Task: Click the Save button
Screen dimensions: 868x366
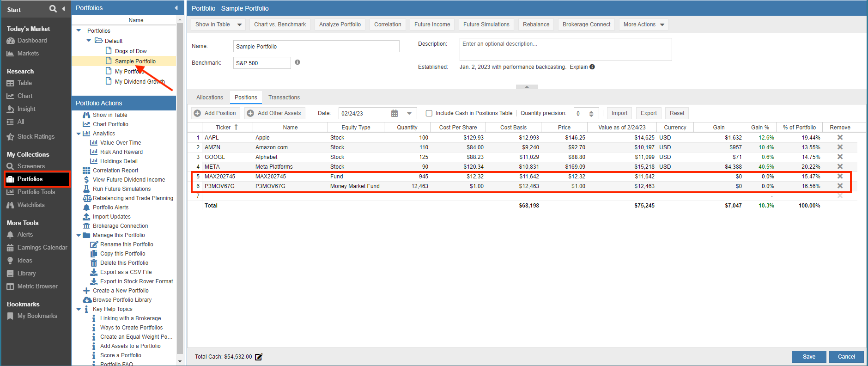Action: pyautogui.click(x=808, y=357)
